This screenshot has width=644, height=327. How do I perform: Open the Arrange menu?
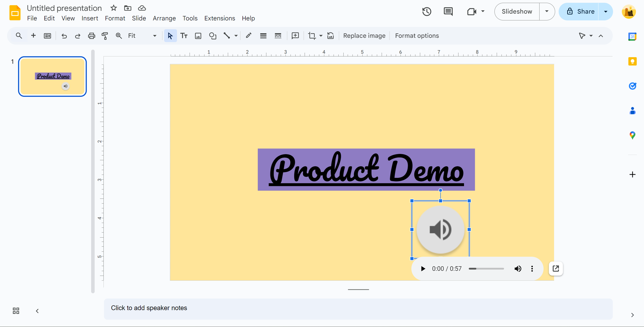164,18
